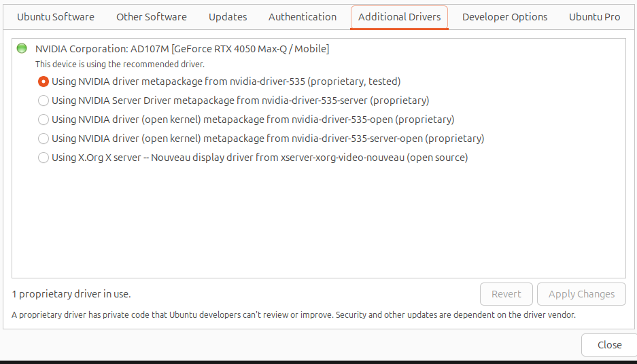Click the '1 proprietary driver in use' status text
Image resolution: width=637 pixels, height=364 pixels.
pyautogui.click(x=71, y=294)
